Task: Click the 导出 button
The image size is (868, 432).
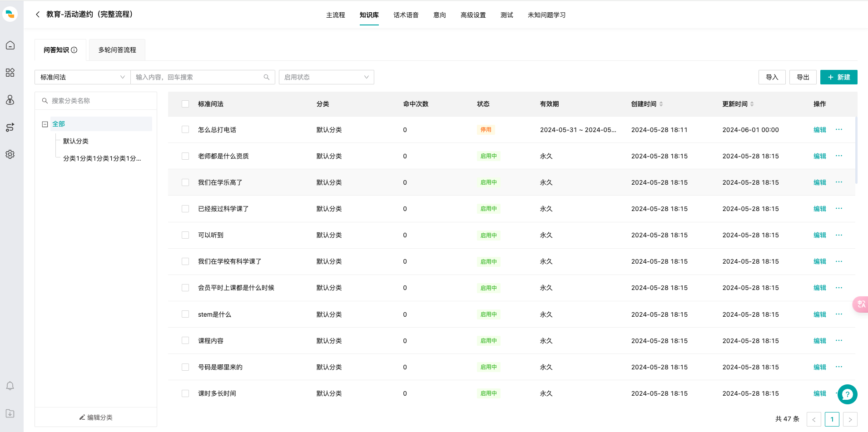Action: pyautogui.click(x=803, y=77)
